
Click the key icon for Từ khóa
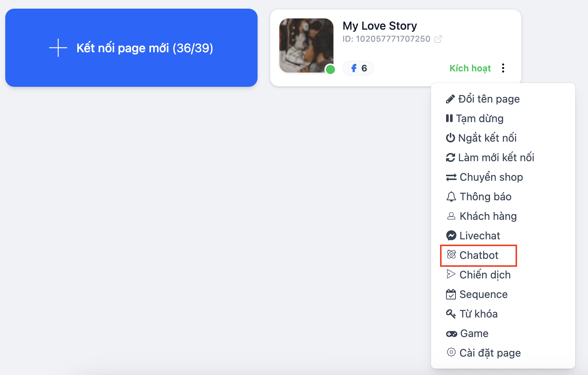[x=451, y=314]
